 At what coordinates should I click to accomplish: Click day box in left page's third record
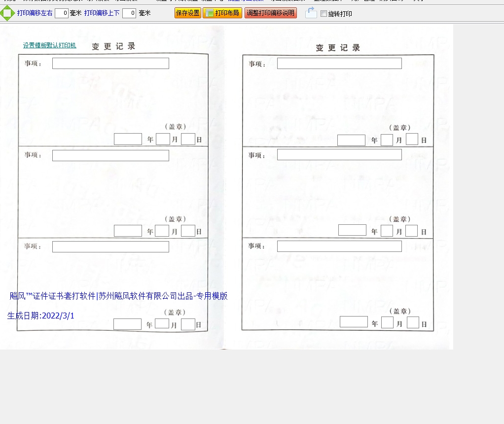pyautogui.click(x=188, y=324)
